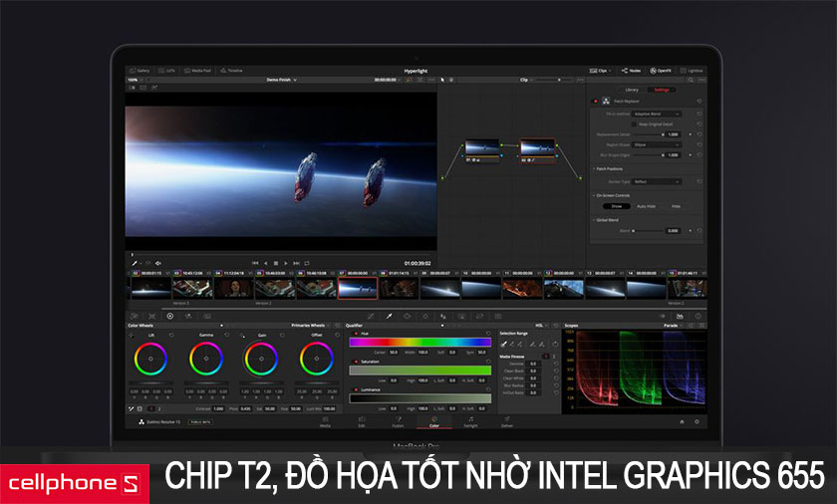Screen dimensions: 837x504
Task: Select Hide for On-Screen Controls
Action: (676, 206)
